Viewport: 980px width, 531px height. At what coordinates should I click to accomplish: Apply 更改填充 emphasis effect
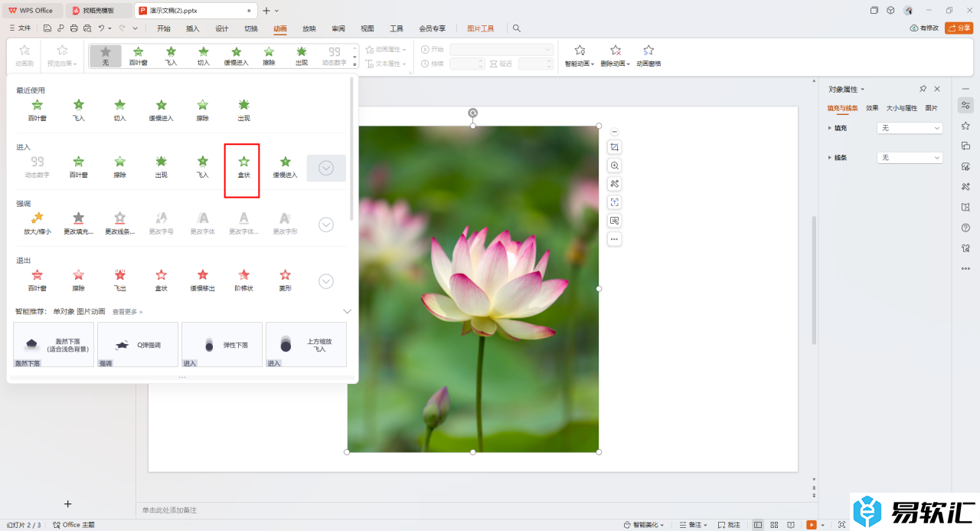pos(78,224)
